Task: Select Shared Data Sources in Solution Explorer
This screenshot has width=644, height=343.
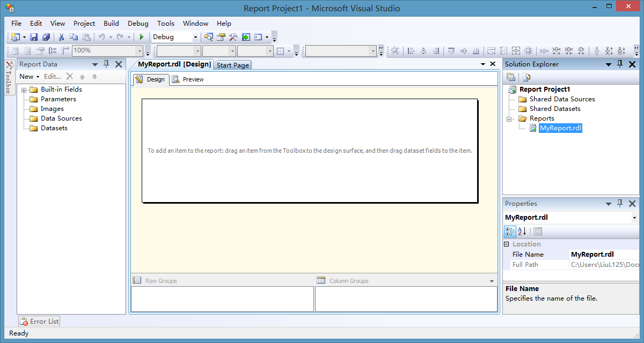Action: click(562, 99)
